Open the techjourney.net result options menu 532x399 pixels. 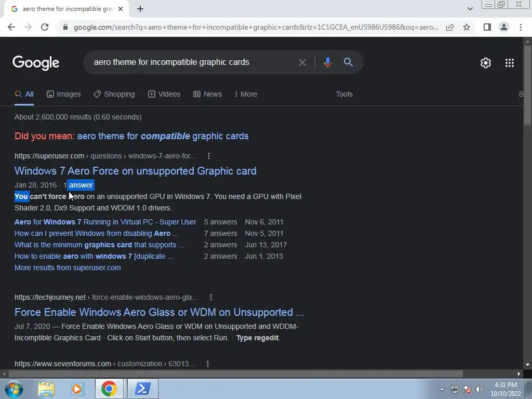[x=211, y=297]
